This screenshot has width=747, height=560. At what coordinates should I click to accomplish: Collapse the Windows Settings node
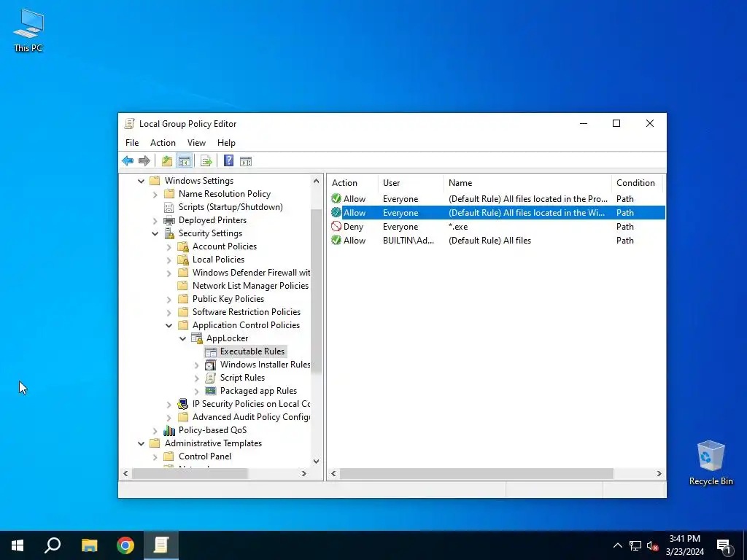point(141,181)
